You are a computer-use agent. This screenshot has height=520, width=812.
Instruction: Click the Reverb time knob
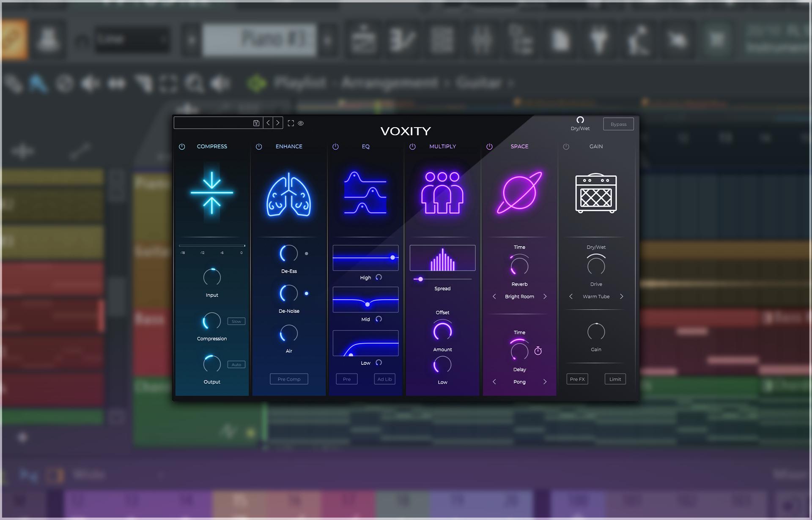click(519, 266)
